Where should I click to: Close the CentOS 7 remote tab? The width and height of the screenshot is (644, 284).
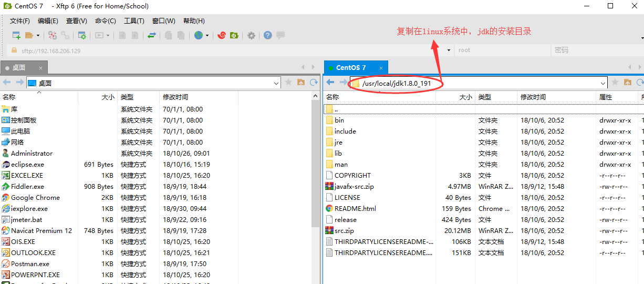point(380,68)
